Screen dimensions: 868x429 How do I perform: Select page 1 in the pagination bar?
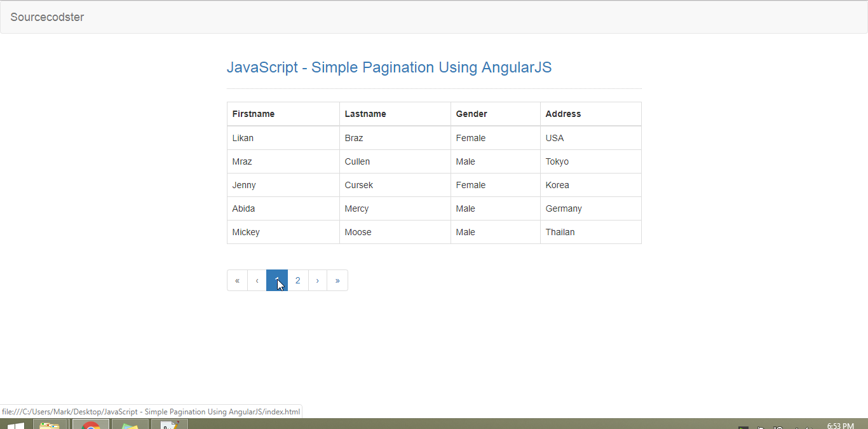click(276, 280)
